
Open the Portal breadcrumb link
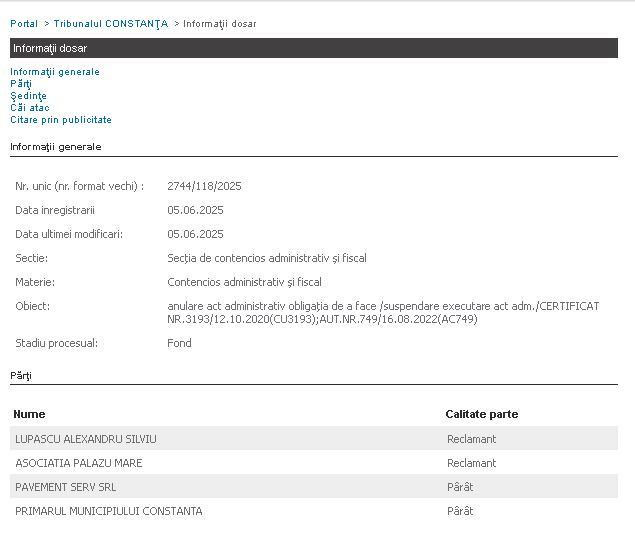(x=24, y=24)
